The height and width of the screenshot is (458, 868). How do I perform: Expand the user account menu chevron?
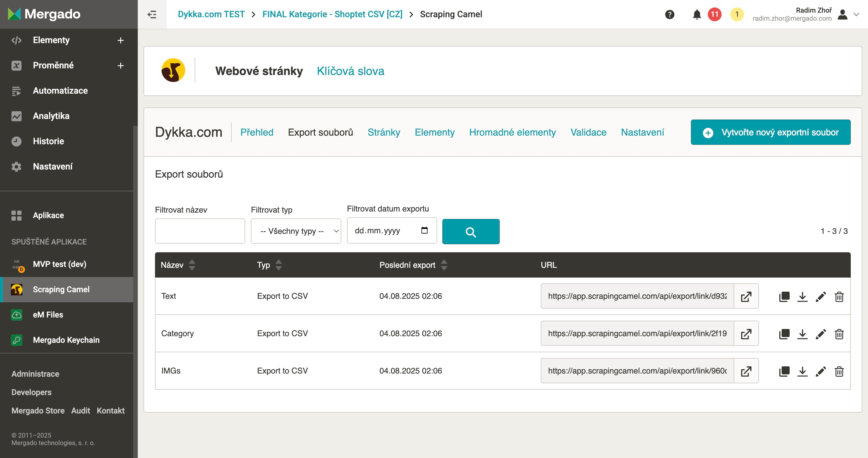pos(856,14)
